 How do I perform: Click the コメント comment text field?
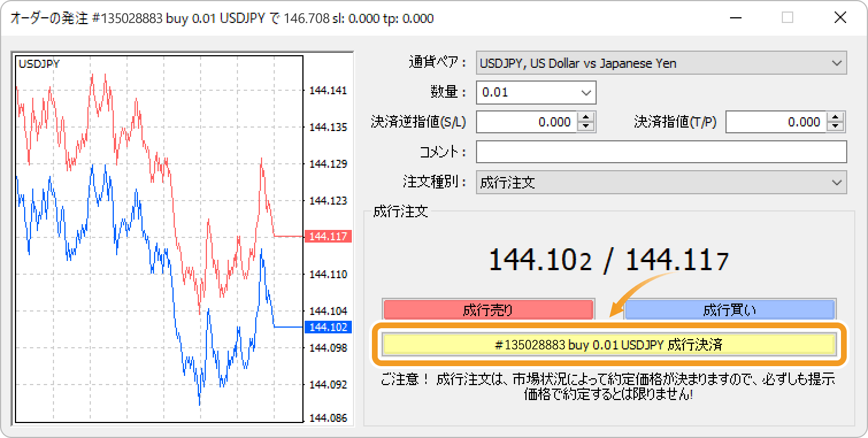click(x=661, y=152)
